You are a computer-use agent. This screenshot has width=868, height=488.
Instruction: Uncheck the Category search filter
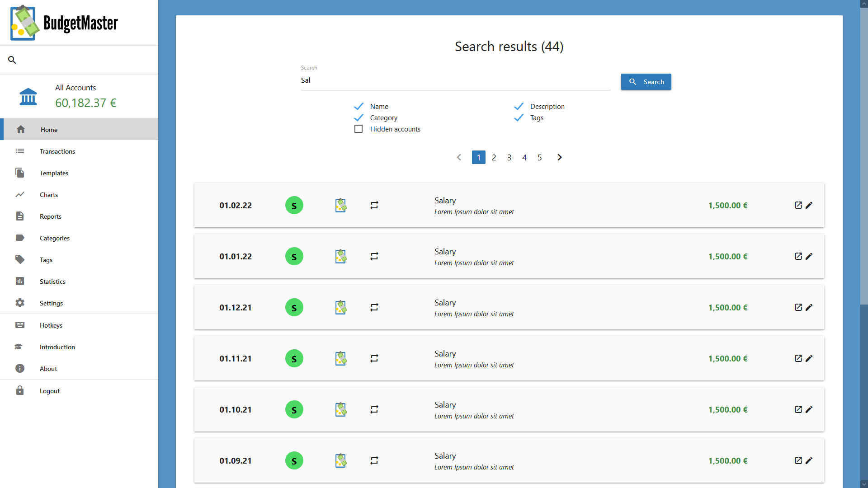click(359, 117)
